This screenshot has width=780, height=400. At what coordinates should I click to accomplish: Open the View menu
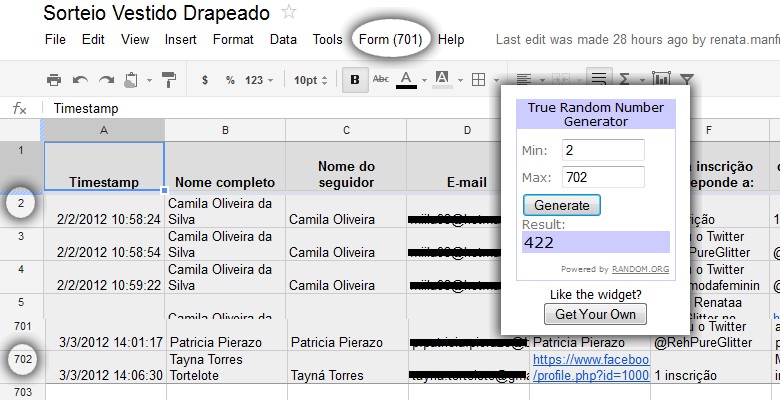point(135,39)
